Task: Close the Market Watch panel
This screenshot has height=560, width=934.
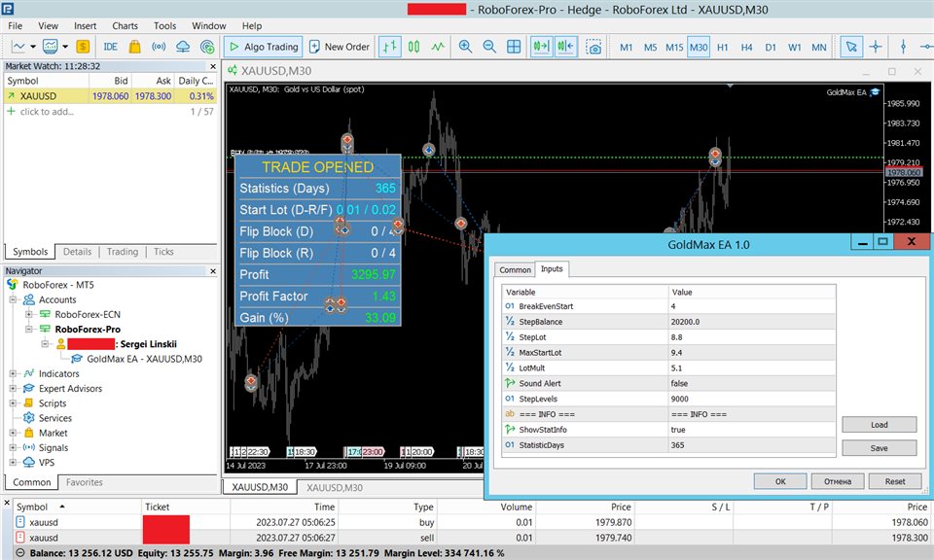Action: click(x=213, y=66)
